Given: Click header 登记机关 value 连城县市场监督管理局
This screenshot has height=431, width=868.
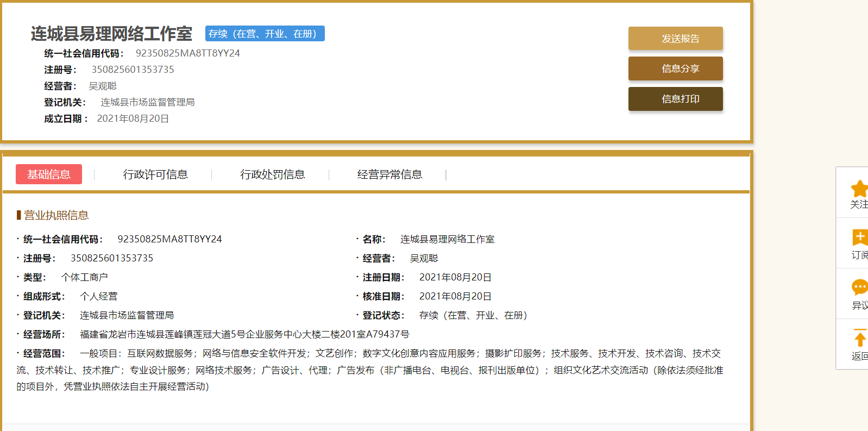Looking at the screenshot, I should coord(148,102).
